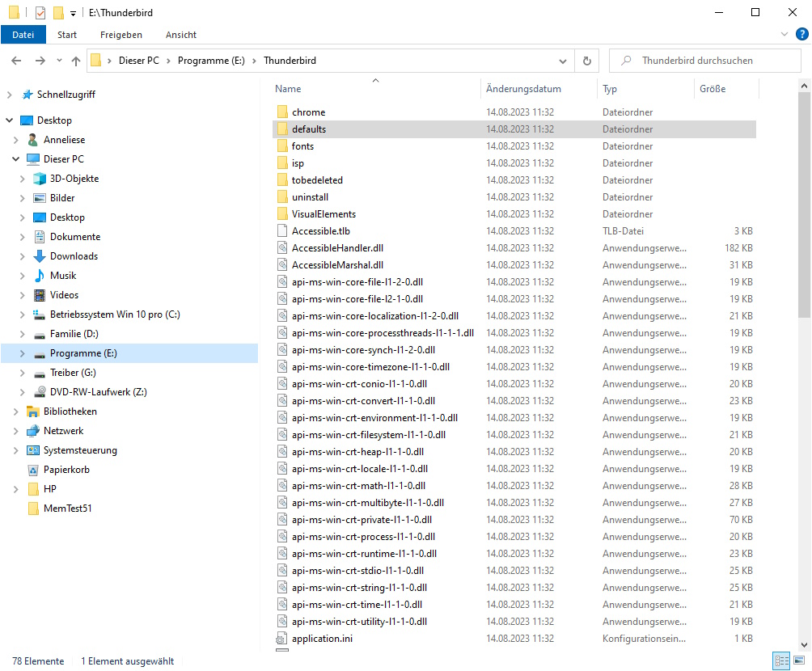Expand or minimize the ribbon chevron
Screen dimensions: 812x671
(x=784, y=35)
